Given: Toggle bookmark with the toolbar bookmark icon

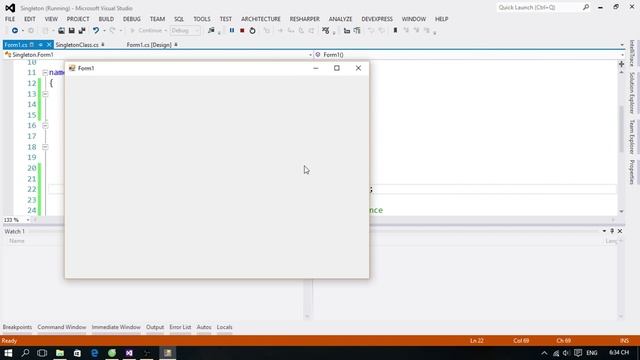Looking at the screenshot, I should (395, 31).
